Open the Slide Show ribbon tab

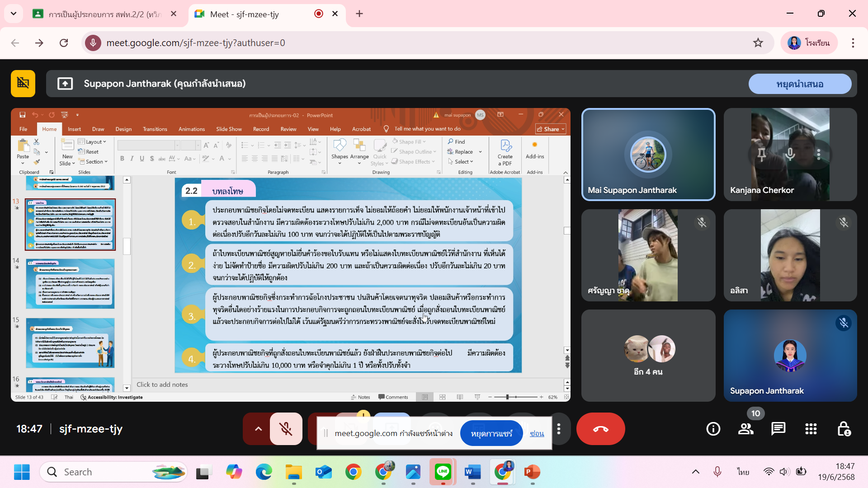coord(229,129)
